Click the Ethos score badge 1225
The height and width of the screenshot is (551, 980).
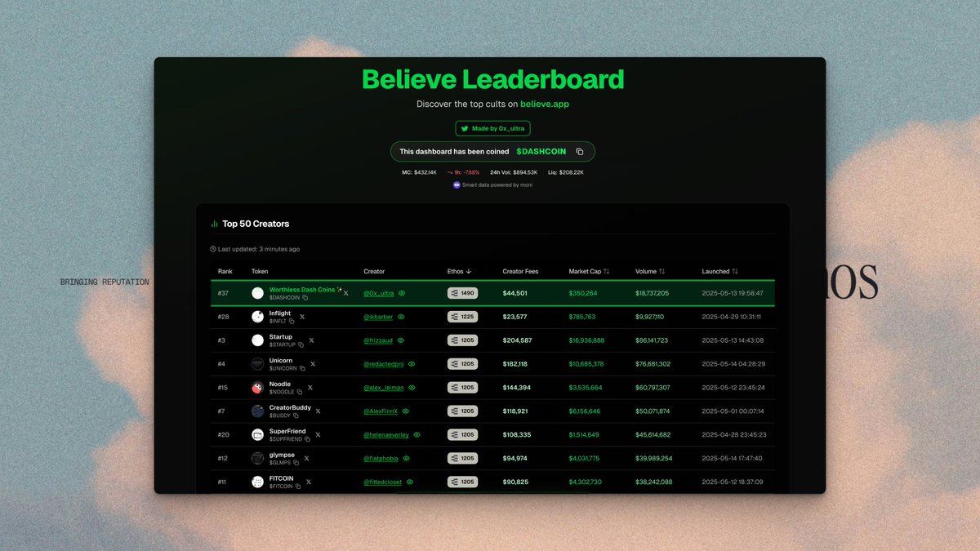(x=462, y=317)
